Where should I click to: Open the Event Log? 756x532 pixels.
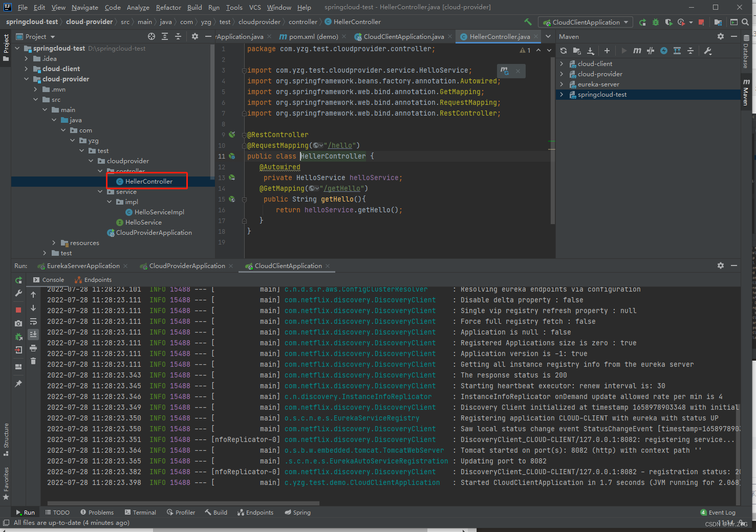point(718,512)
